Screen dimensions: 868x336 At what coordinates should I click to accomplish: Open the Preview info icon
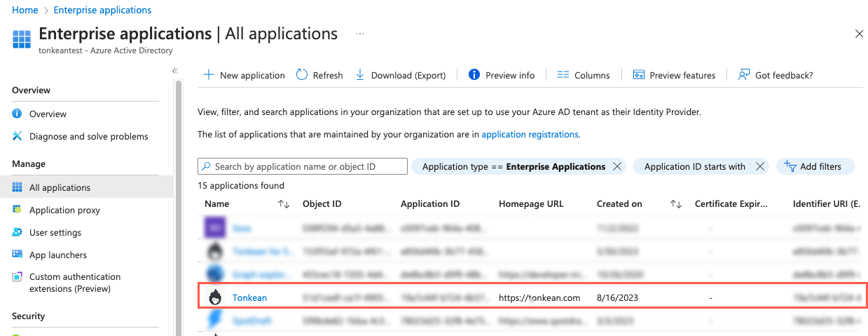click(474, 75)
